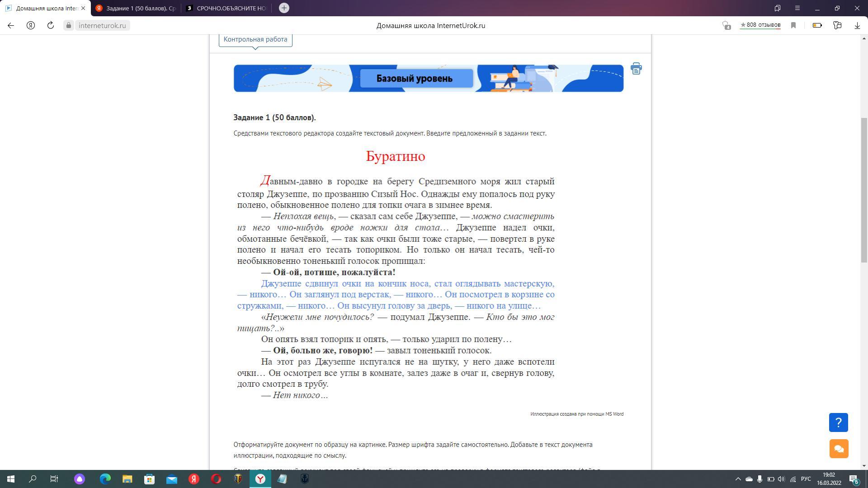The width and height of the screenshot is (868, 488).
Task: Click the Задание 1 (50 баллов) heading
Action: pos(274,117)
